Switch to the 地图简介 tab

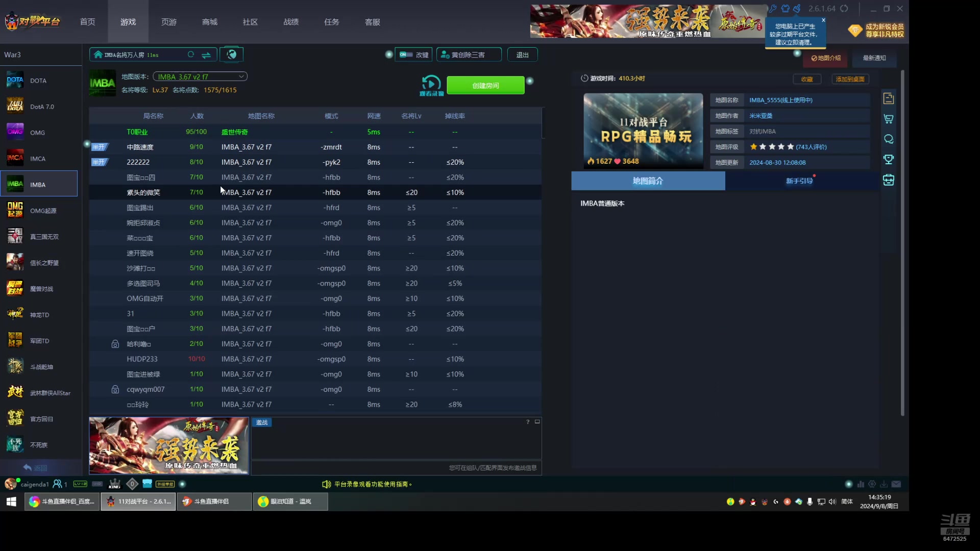[648, 181]
